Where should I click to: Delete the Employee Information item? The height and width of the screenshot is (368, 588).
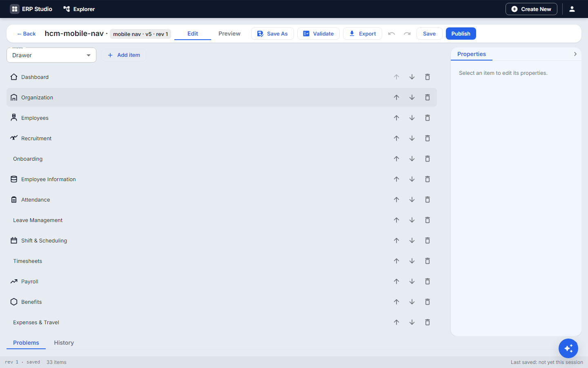pyautogui.click(x=428, y=179)
